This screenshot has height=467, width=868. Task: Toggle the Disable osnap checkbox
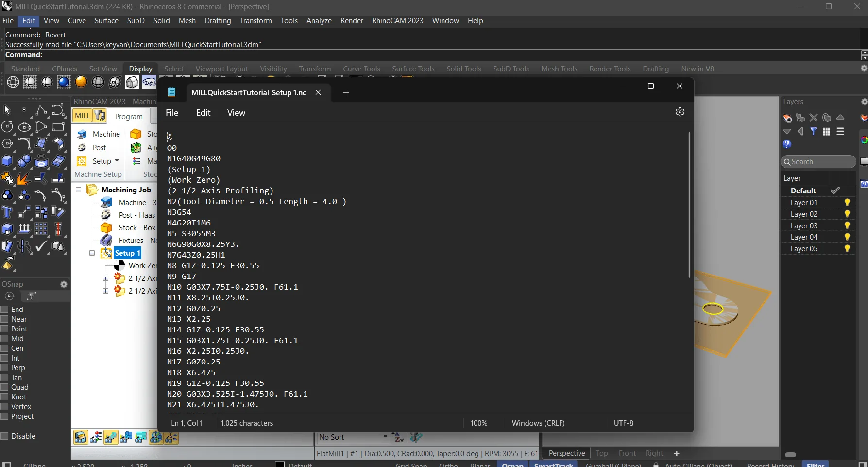(5, 436)
